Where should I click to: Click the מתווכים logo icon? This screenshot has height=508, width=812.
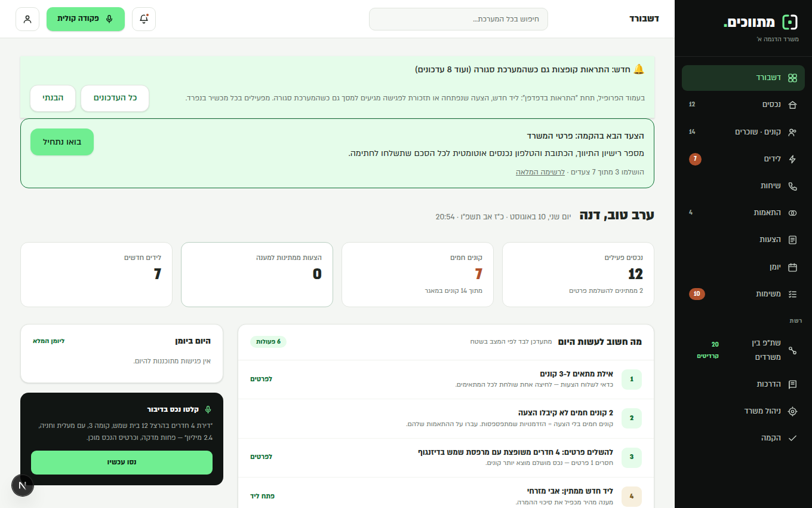[790, 22]
